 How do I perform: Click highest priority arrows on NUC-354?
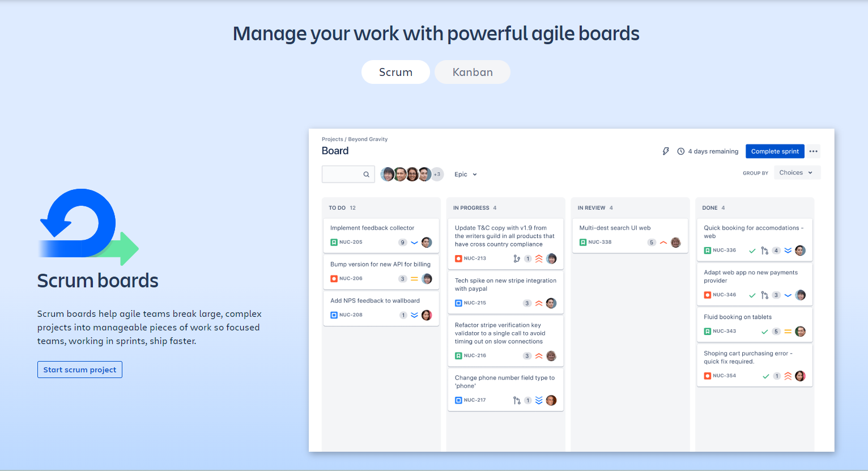pyautogui.click(x=788, y=376)
